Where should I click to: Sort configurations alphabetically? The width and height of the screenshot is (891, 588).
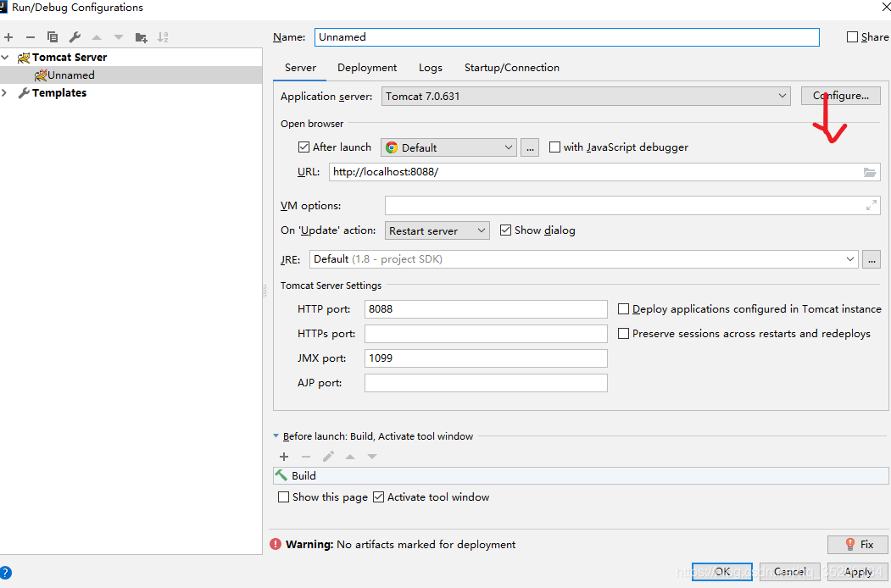[x=163, y=37]
